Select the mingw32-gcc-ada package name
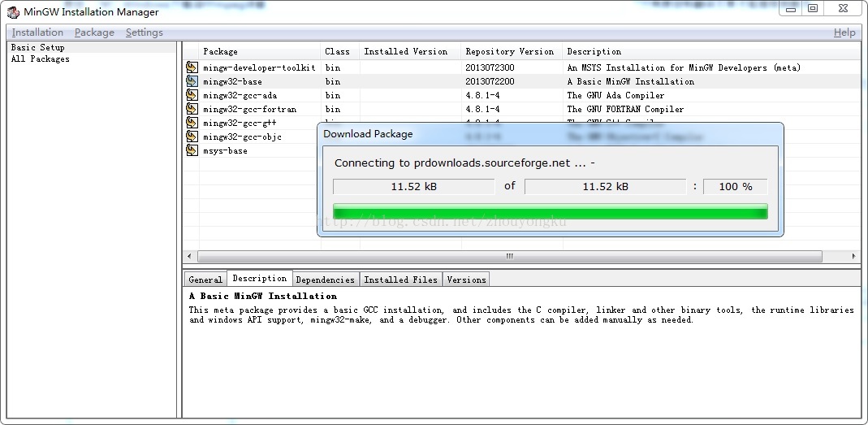Viewport: 868px width, 425px height. [240, 95]
